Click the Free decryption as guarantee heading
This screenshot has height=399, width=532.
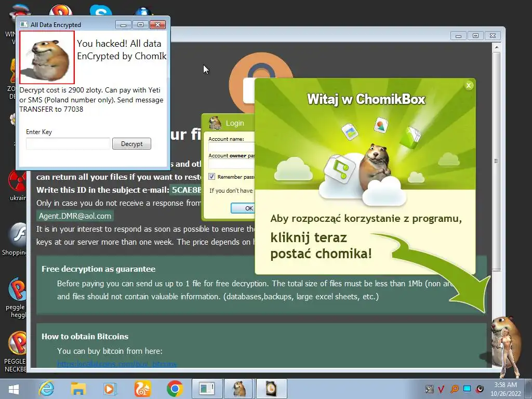coord(98,269)
